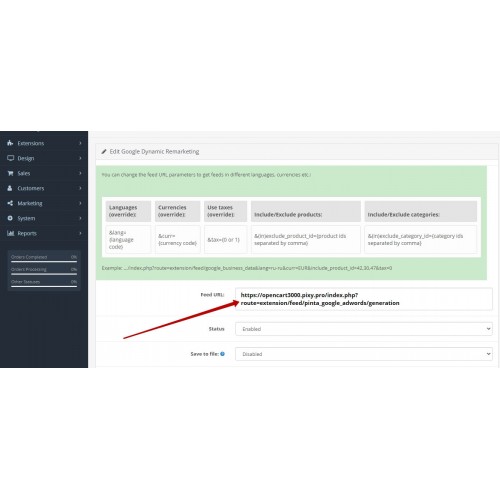
Task: Click the Design monitor icon
Action: pyautogui.click(x=10, y=158)
